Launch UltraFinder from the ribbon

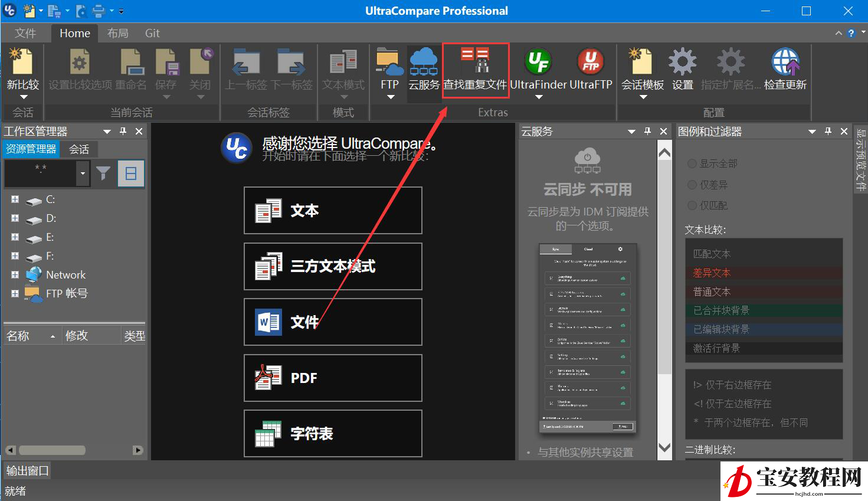538,69
